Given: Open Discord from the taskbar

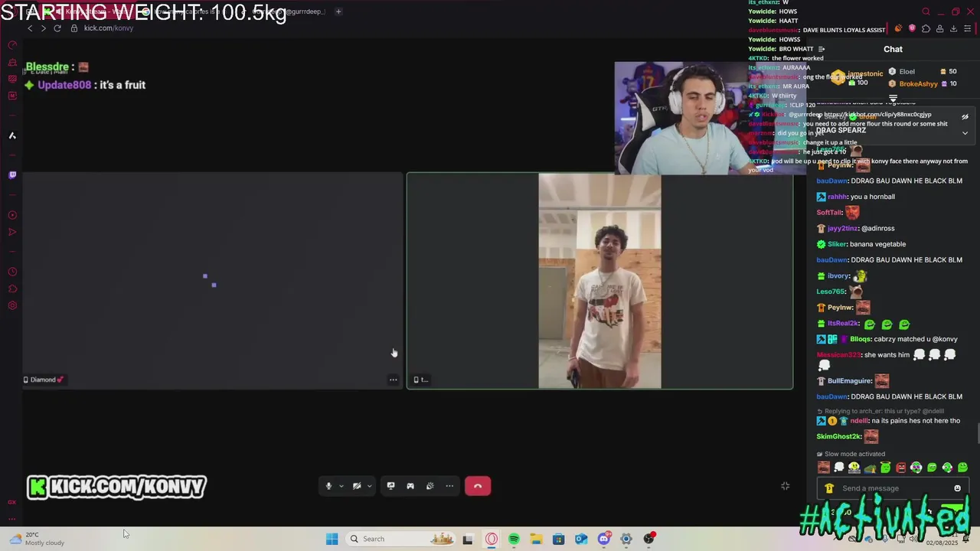Looking at the screenshot, I should click(x=603, y=539).
